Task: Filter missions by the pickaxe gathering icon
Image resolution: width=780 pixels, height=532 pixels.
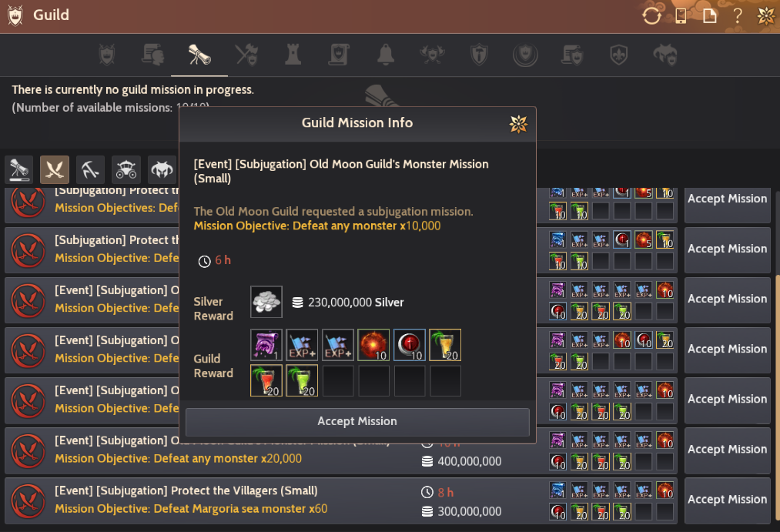Action: click(x=91, y=169)
